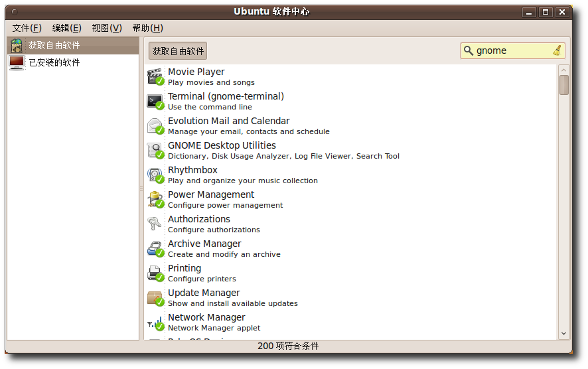Clear search with the broom icon
Viewport: 588px width, 369px height.
click(x=557, y=50)
